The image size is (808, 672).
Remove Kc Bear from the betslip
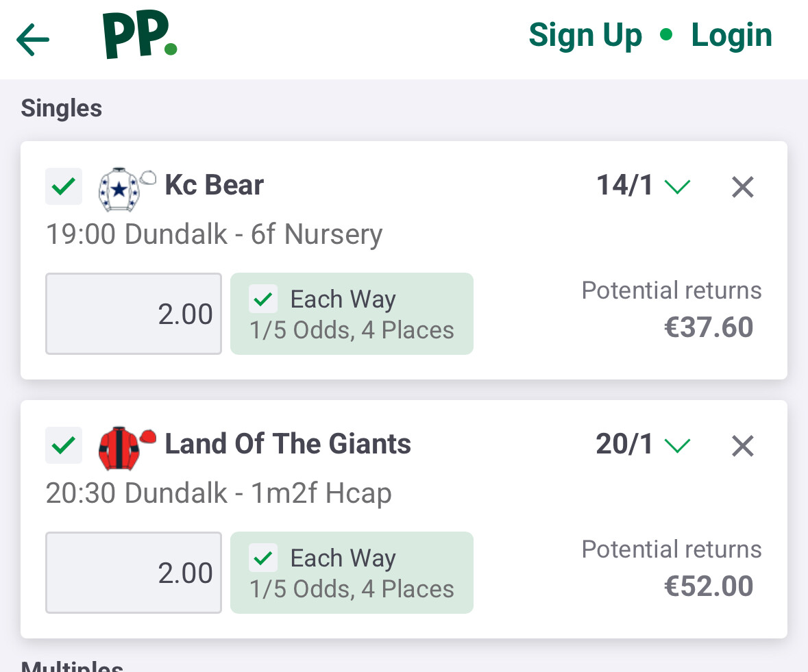tap(743, 187)
